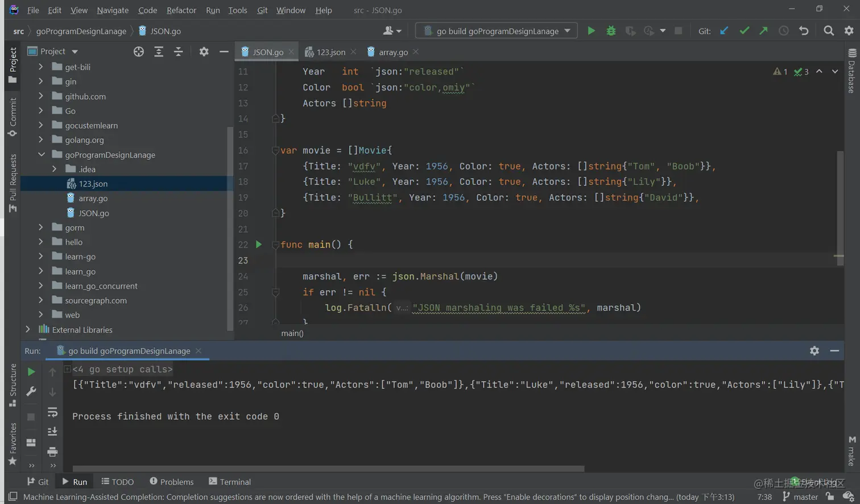
Task: Open the Refactor menu
Action: tap(181, 10)
